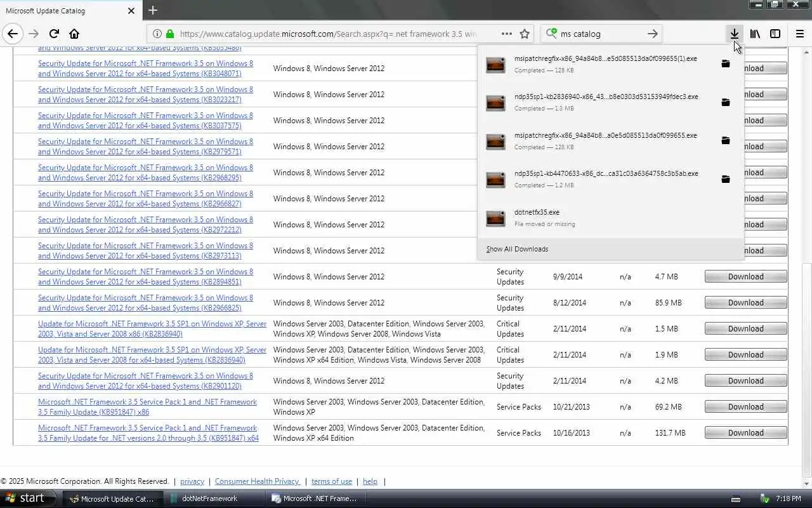Switch to Microsoft Update Cat... taskbar button
The image size is (812, 508).
point(112,498)
